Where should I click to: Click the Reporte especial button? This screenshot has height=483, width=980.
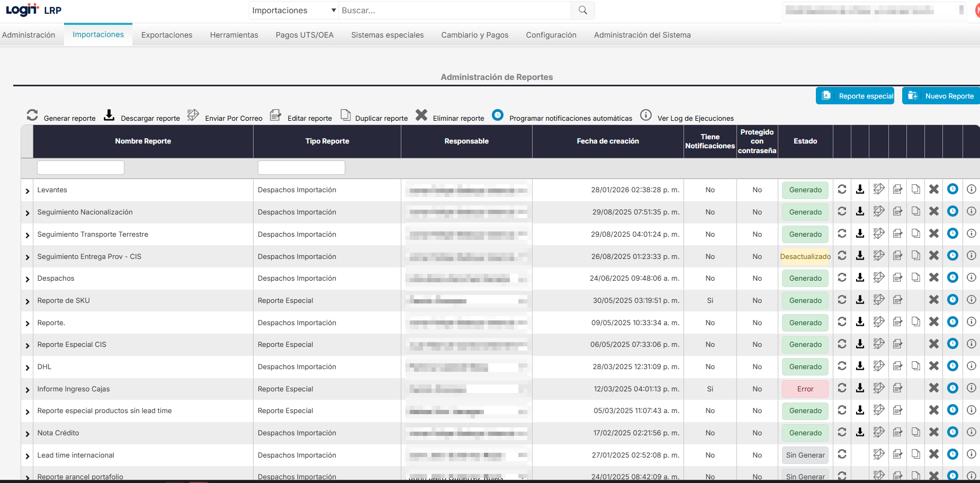pos(855,96)
